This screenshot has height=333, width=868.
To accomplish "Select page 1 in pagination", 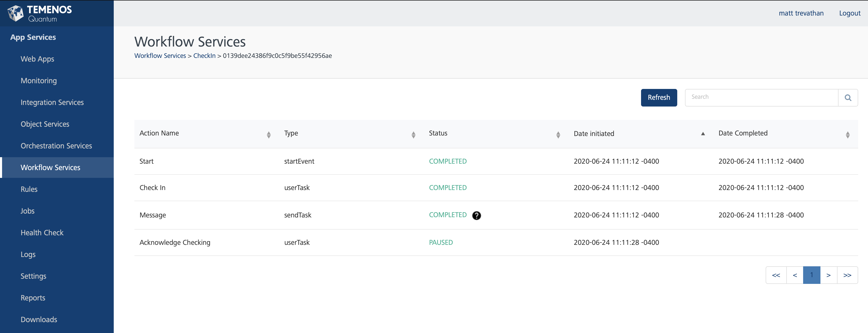I will pos(812,275).
